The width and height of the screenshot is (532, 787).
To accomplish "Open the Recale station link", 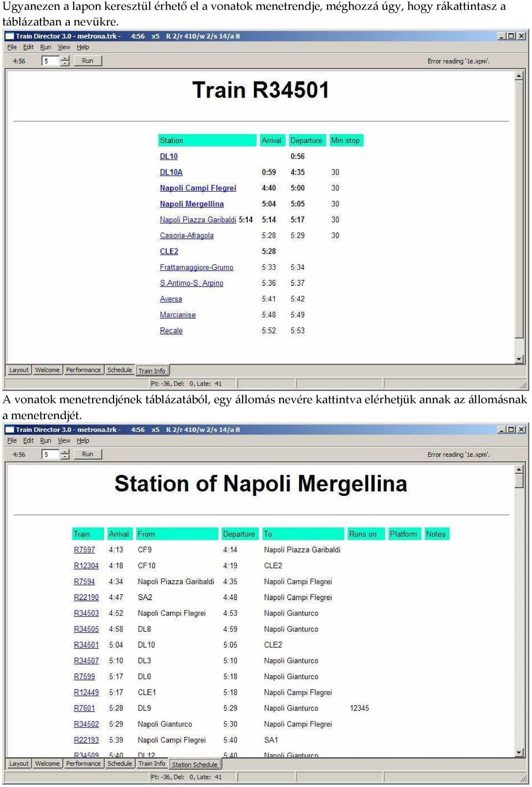I will 171,331.
